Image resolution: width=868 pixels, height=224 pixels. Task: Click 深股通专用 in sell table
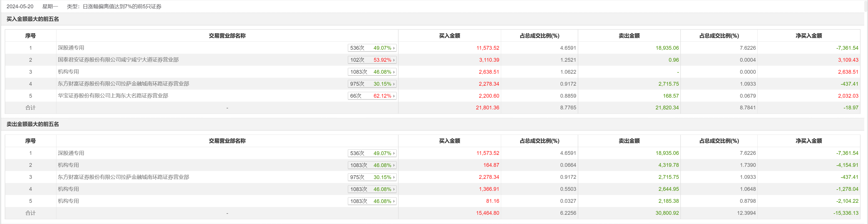point(71,153)
